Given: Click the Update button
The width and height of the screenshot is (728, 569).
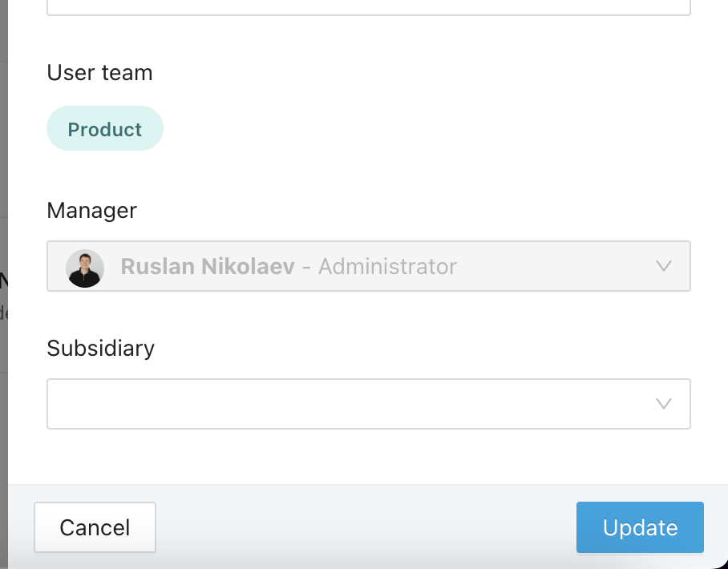Looking at the screenshot, I should (640, 527).
